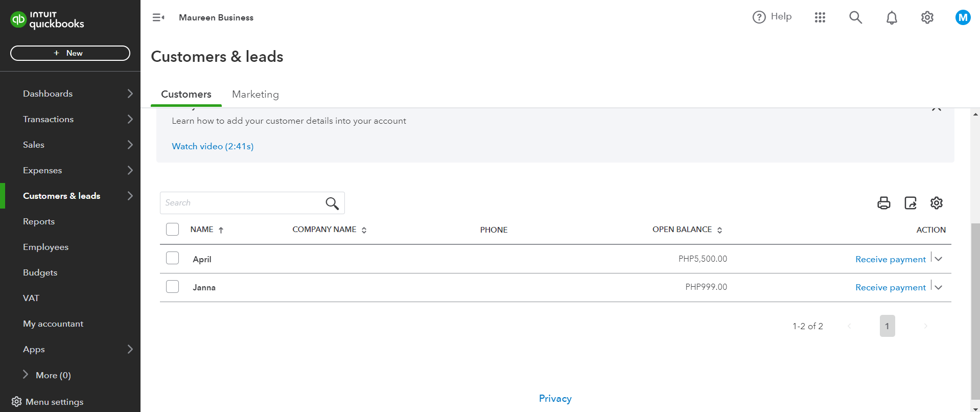Click the export customer list icon
The image size is (980, 412).
(910, 203)
